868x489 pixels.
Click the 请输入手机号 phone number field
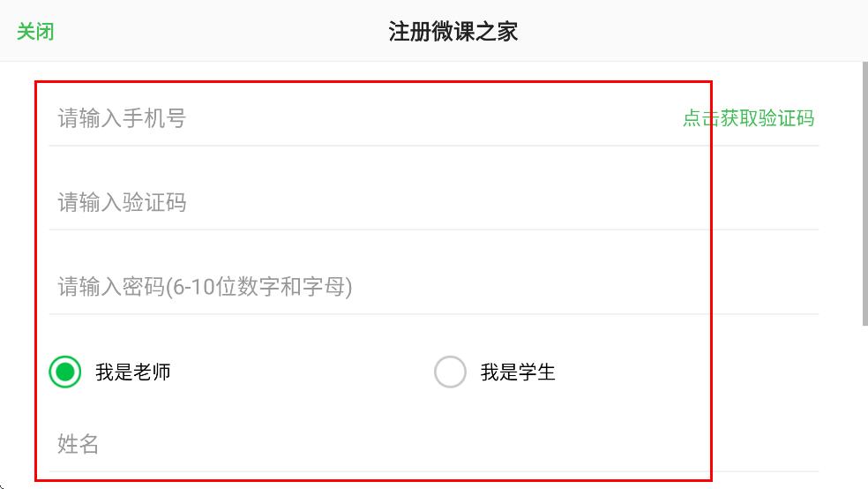[x=353, y=118]
